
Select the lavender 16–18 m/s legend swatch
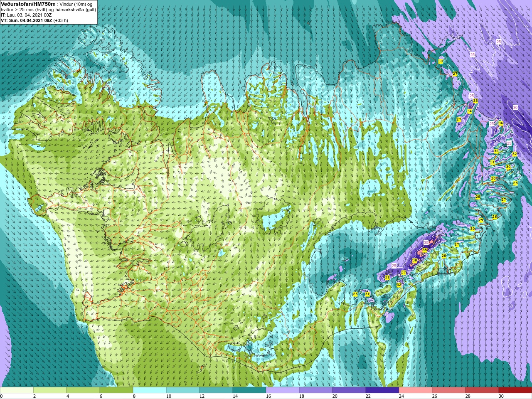283,390
